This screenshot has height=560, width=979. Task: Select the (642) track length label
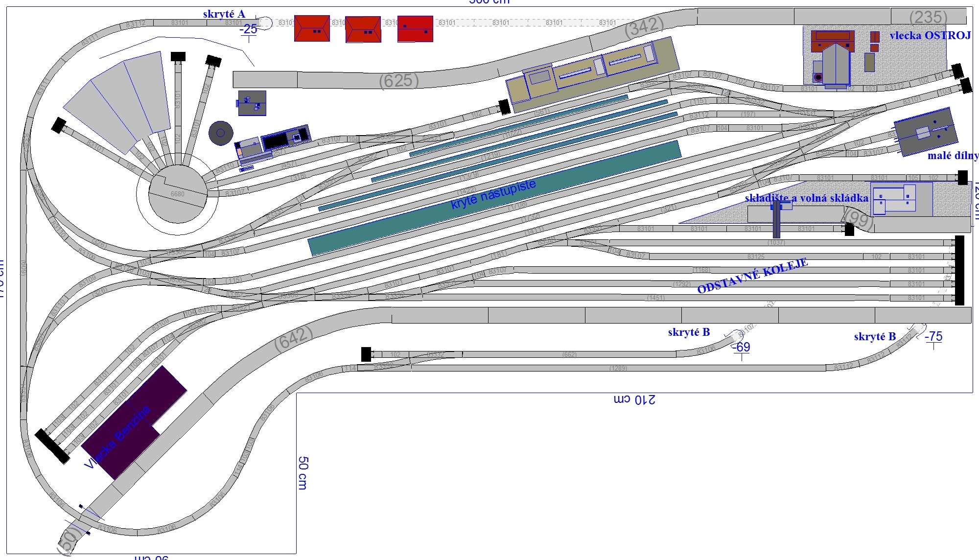(294, 338)
